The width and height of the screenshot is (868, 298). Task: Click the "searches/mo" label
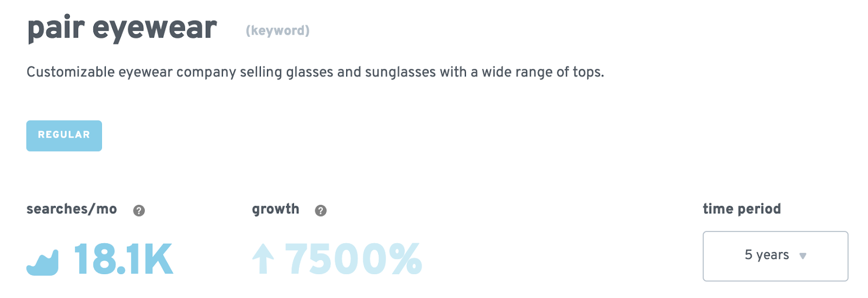pyautogui.click(x=72, y=209)
